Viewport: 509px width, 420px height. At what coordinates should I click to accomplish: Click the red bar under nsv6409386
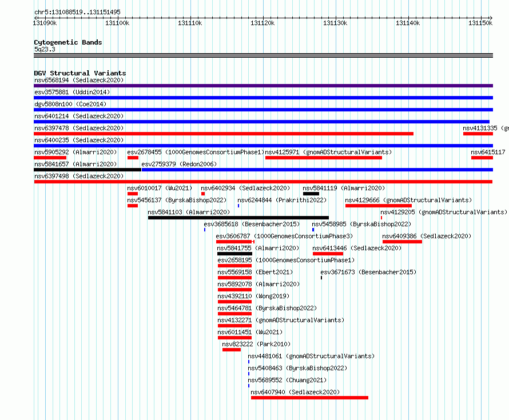(x=402, y=242)
